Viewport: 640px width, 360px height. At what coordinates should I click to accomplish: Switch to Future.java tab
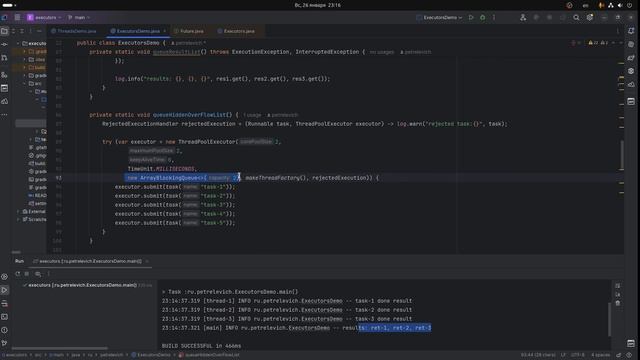(x=189, y=31)
